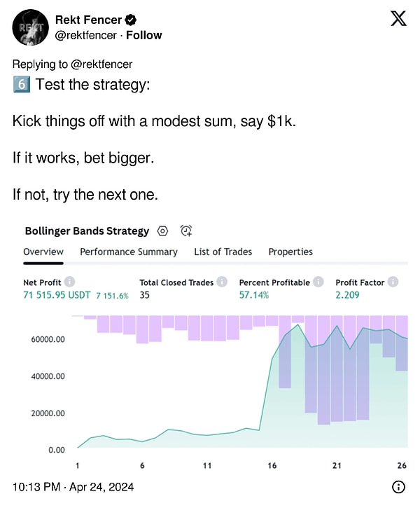Click the tweet timestamp Apr 24, 2024
Viewport: 420px width, 508px height.
101,487
